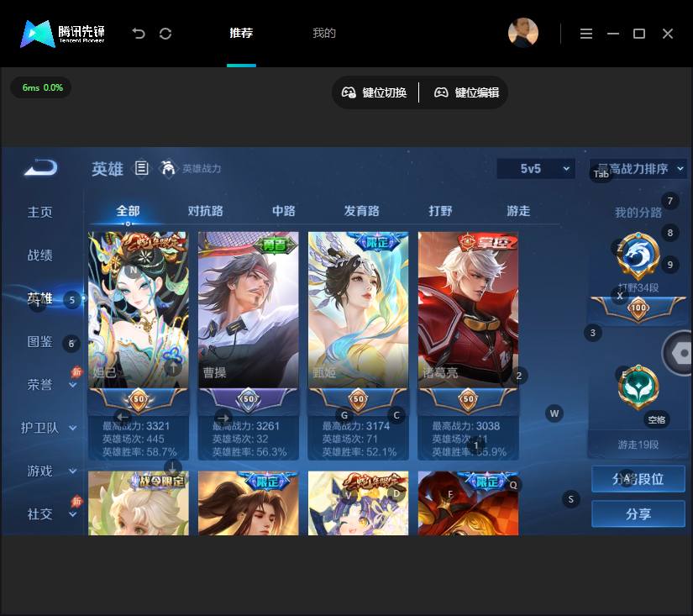Screen dimensions: 693x616
Task: Click the refresh icon in title bar
Action: 165,34
